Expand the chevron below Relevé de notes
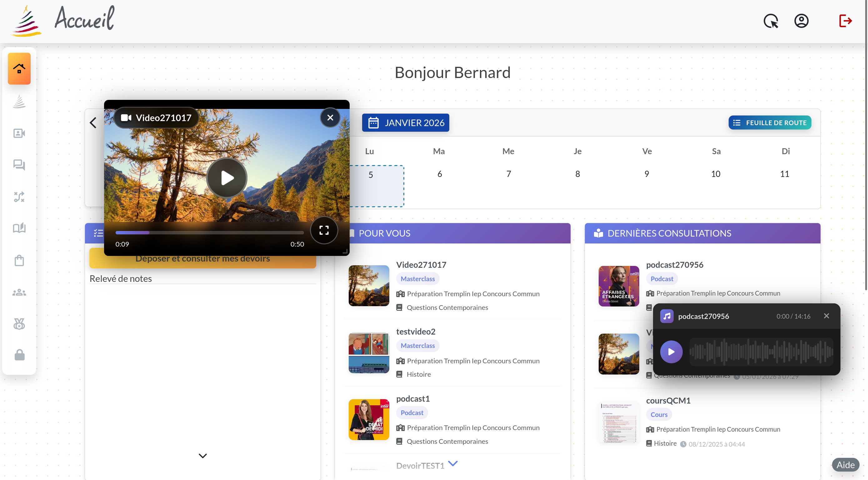 tap(202, 456)
